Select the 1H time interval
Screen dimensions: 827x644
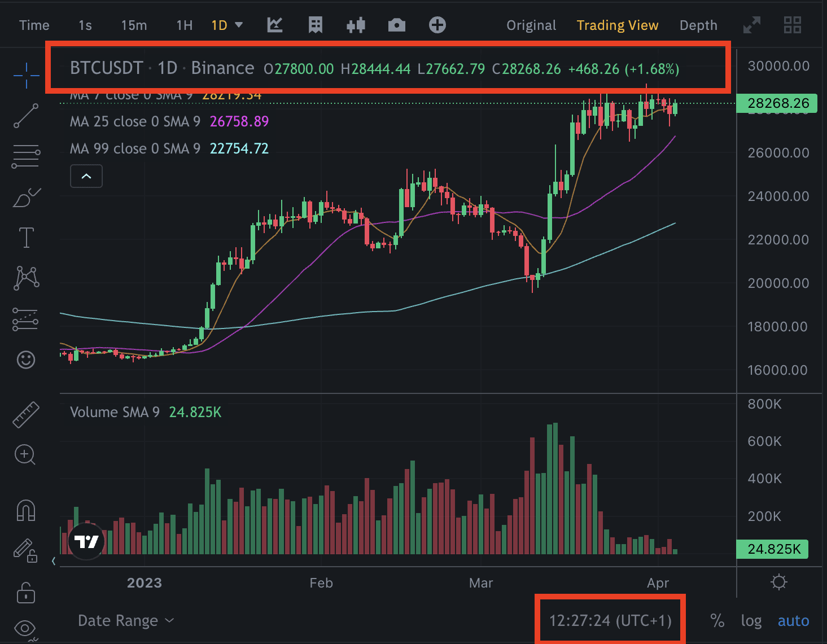click(185, 25)
